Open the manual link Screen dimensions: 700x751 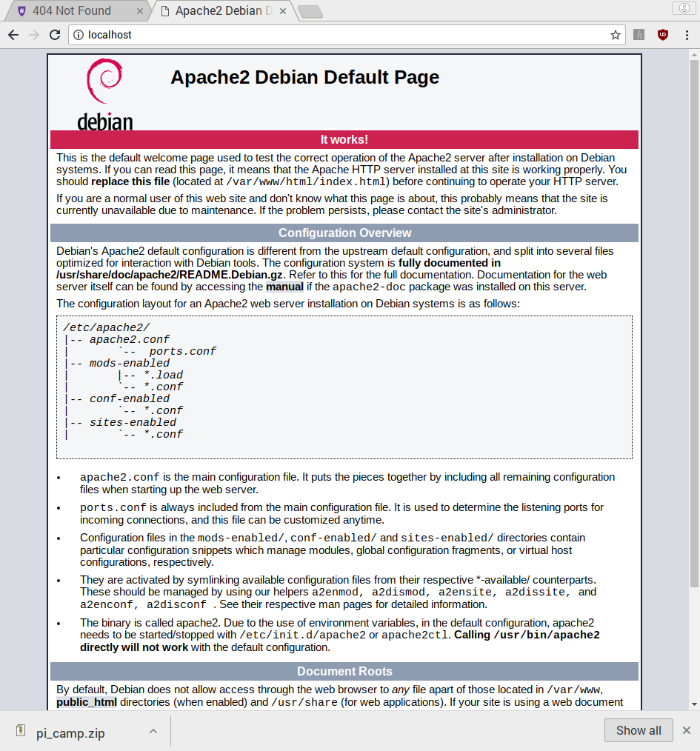coord(284,287)
